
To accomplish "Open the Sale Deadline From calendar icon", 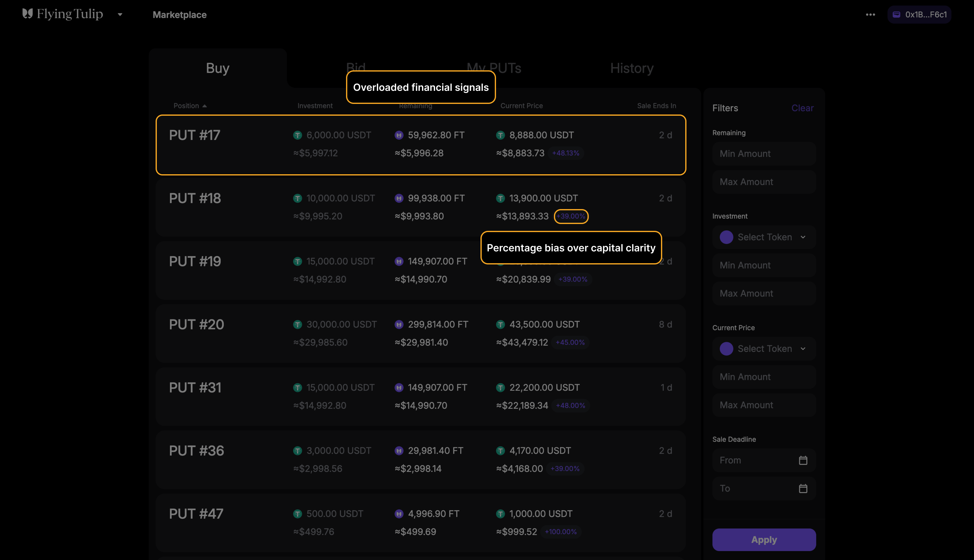I will pyautogui.click(x=803, y=460).
